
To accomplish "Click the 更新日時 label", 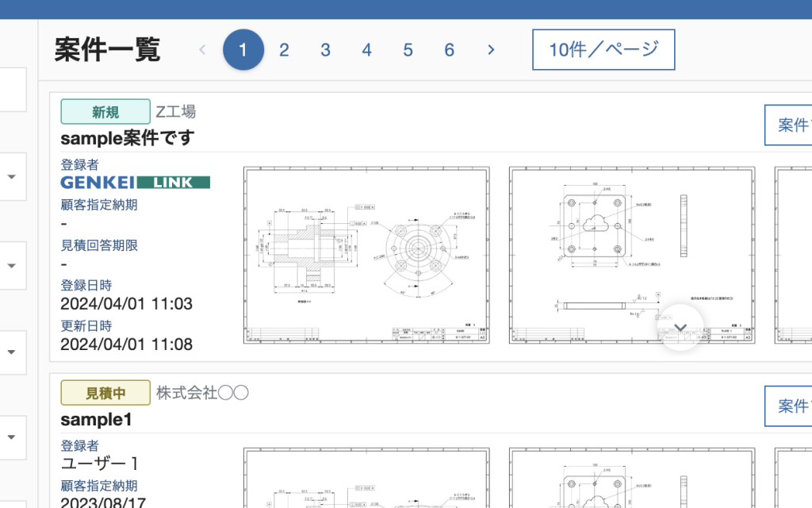I will click(86, 325).
